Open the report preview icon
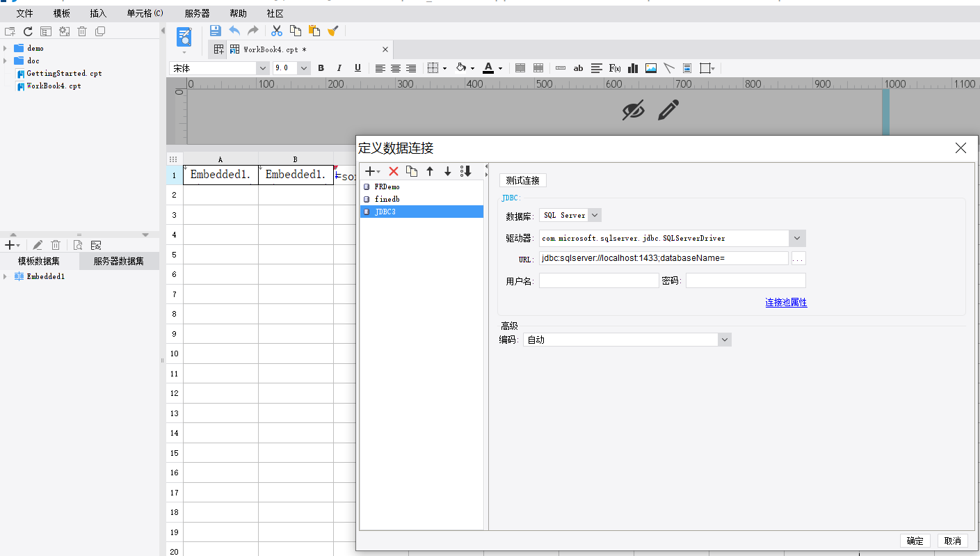Viewport: 980px width, 556px height. coord(184,37)
